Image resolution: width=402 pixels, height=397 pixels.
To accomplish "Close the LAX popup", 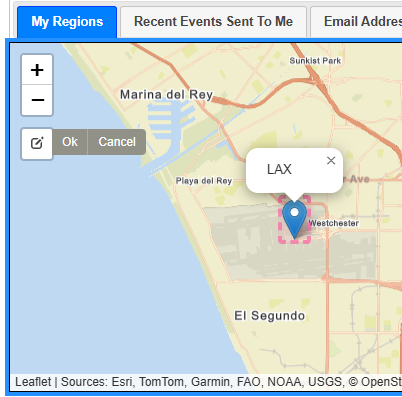I will coord(331,161).
